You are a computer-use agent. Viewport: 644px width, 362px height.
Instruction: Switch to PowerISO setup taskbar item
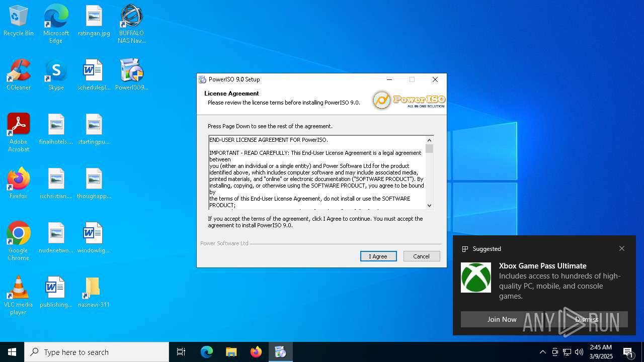pyautogui.click(x=281, y=352)
